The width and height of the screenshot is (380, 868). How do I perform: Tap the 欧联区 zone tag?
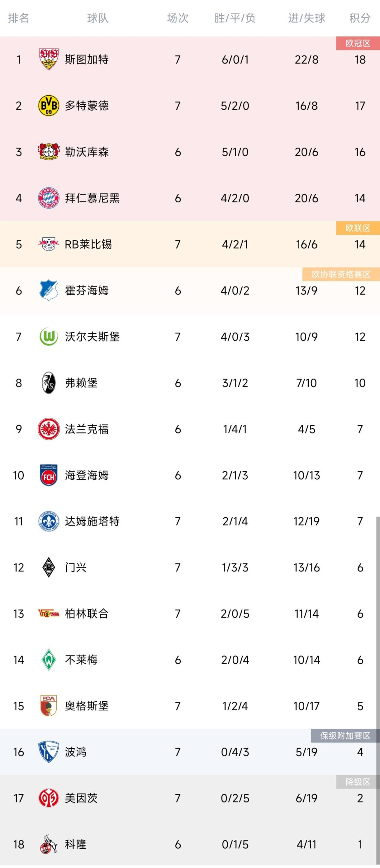point(358,228)
